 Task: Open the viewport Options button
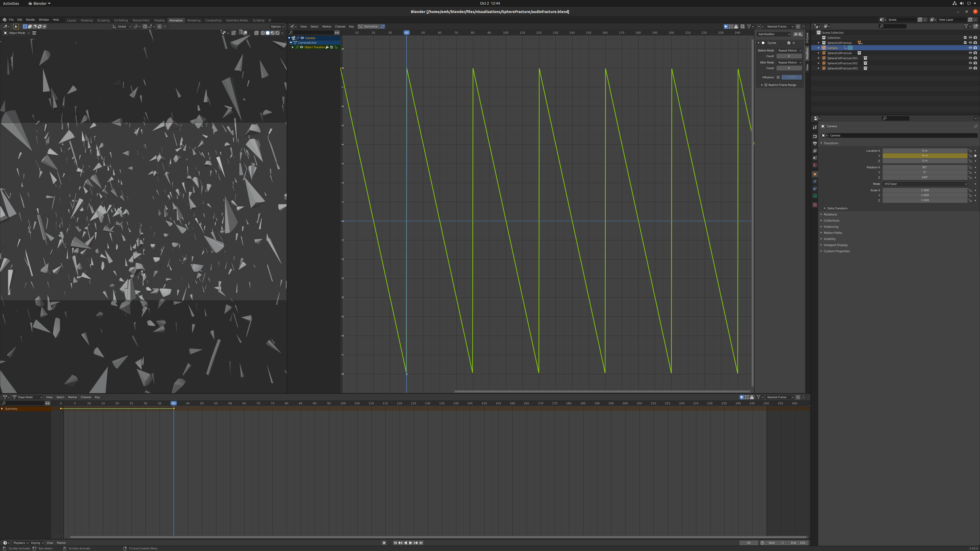277,27
